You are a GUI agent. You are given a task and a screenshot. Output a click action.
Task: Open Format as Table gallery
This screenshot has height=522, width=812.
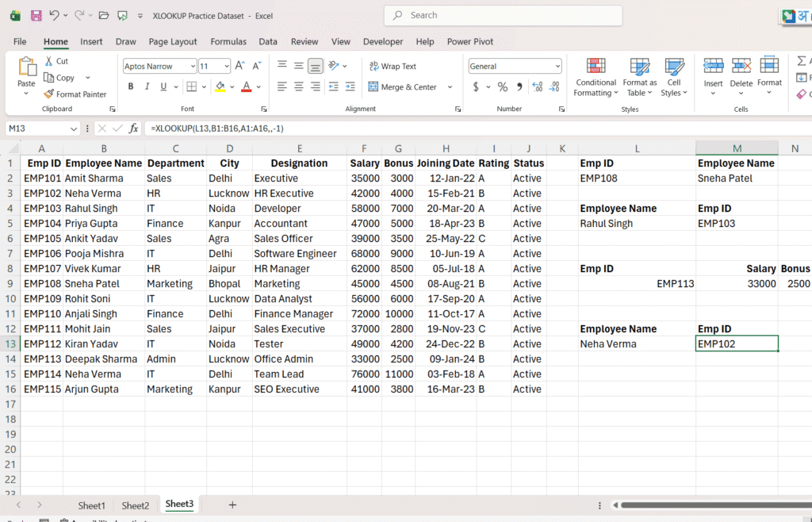pyautogui.click(x=640, y=78)
